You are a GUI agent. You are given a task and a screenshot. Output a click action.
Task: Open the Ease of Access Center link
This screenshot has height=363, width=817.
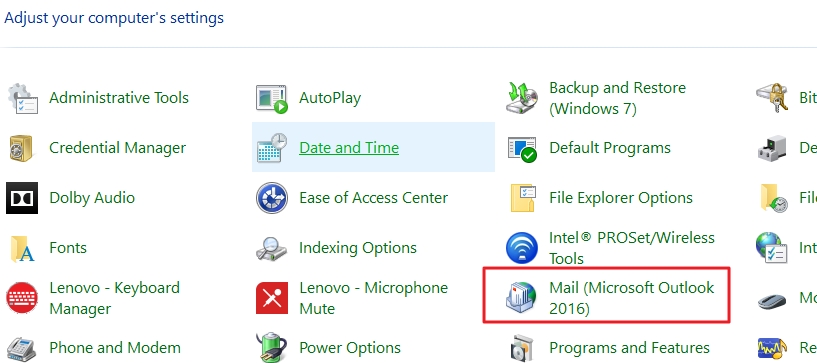[374, 198]
